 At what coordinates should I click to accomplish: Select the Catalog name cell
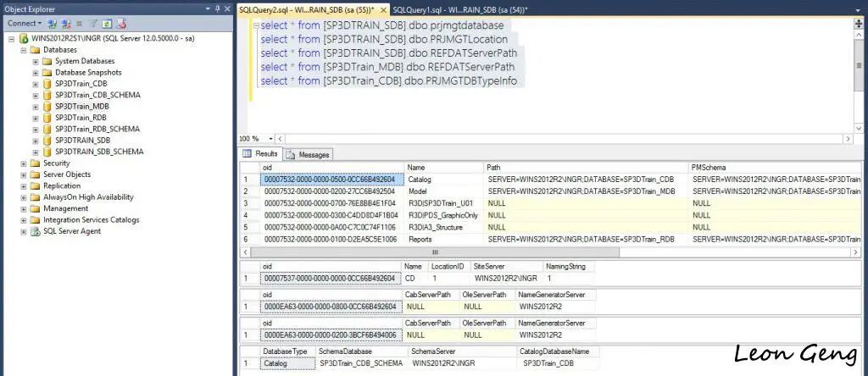point(443,180)
